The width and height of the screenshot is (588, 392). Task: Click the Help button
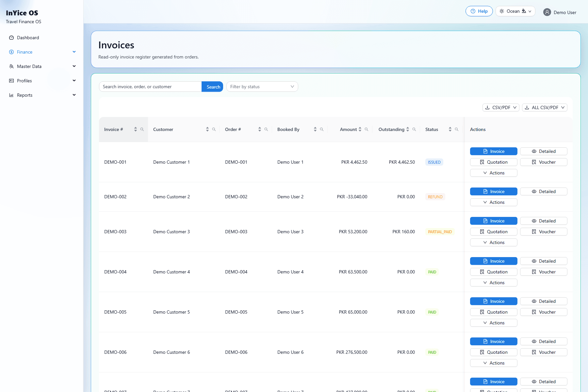[479, 11]
